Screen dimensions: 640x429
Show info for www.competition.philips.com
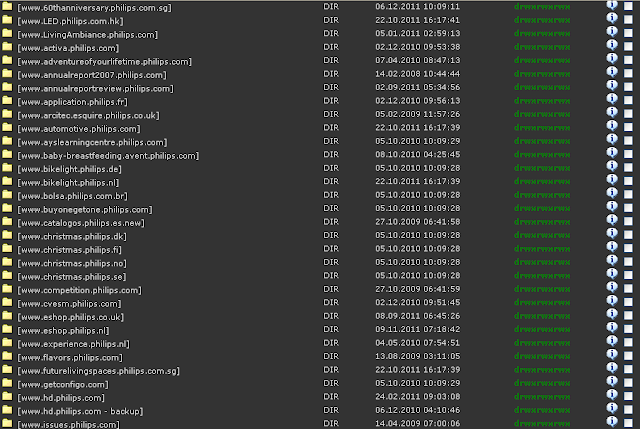click(611, 287)
